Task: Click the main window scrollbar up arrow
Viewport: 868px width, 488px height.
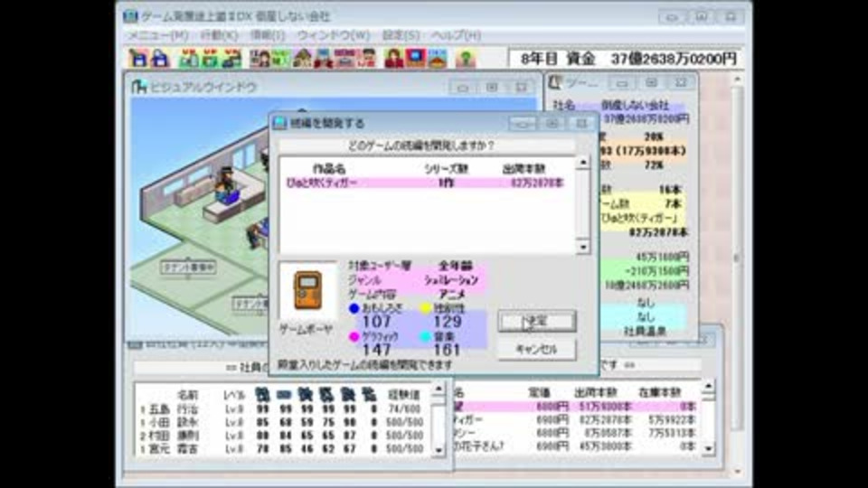Action: click(x=737, y=80)
